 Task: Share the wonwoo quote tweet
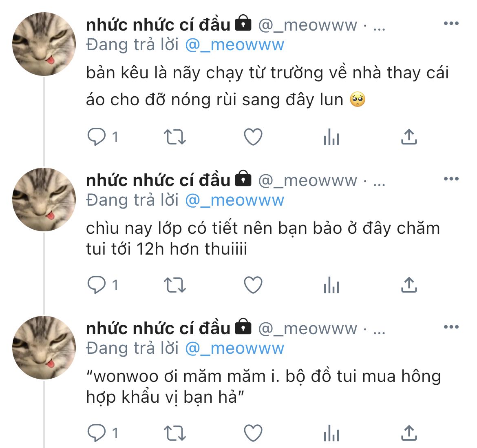point(409,433)
